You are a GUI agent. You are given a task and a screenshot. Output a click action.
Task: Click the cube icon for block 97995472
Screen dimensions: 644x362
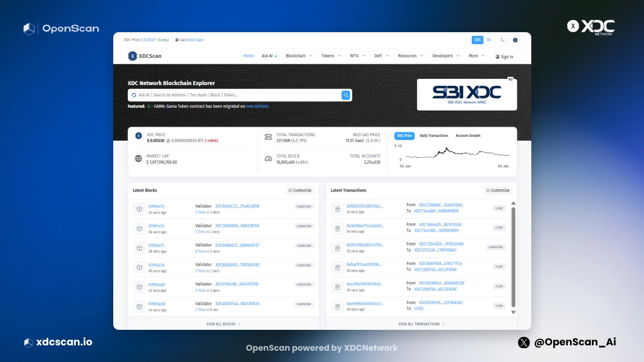point(140,228)
